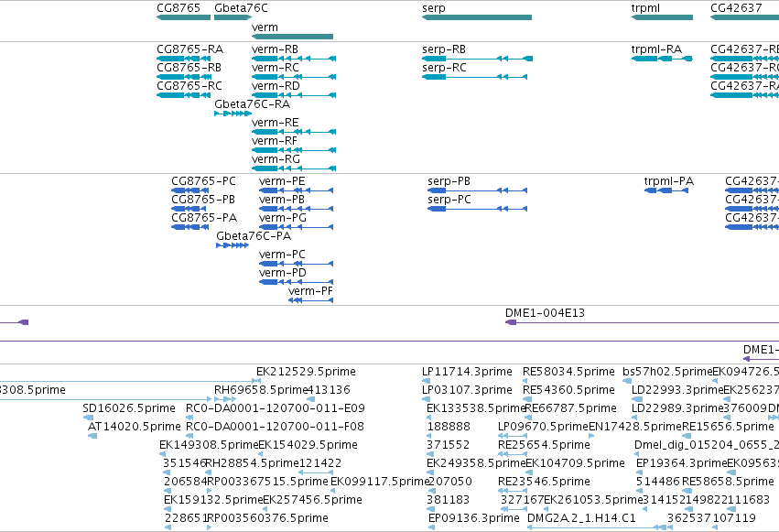Click RC0-DA0001-120700-011-E09 label
The image size is (779, 532).
[276, 408]
